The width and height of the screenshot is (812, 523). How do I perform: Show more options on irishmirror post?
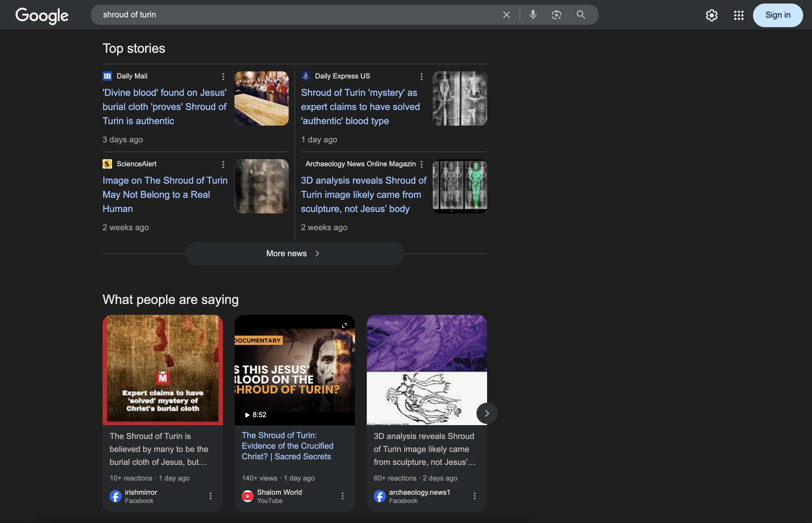click(211, 496)
